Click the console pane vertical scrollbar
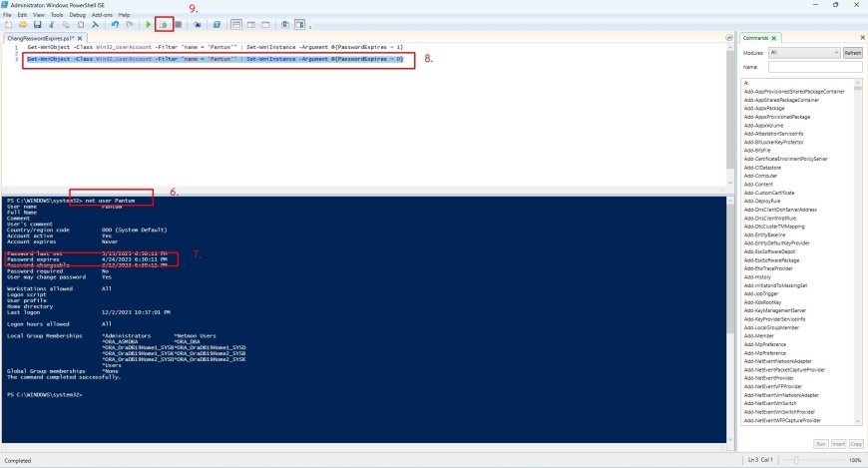This screenshot has width=868, height=468. pyautogui.click(x=730, y=319)
